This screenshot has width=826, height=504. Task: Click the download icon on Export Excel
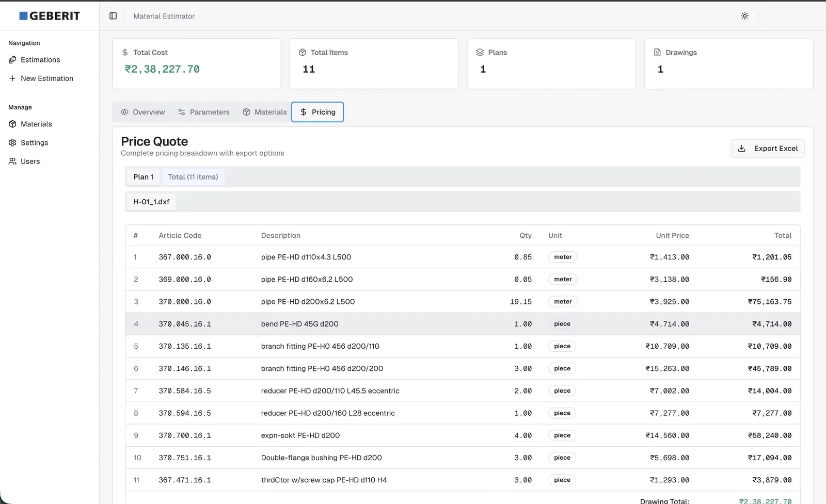pyautogui.click(x=742, y=149)
